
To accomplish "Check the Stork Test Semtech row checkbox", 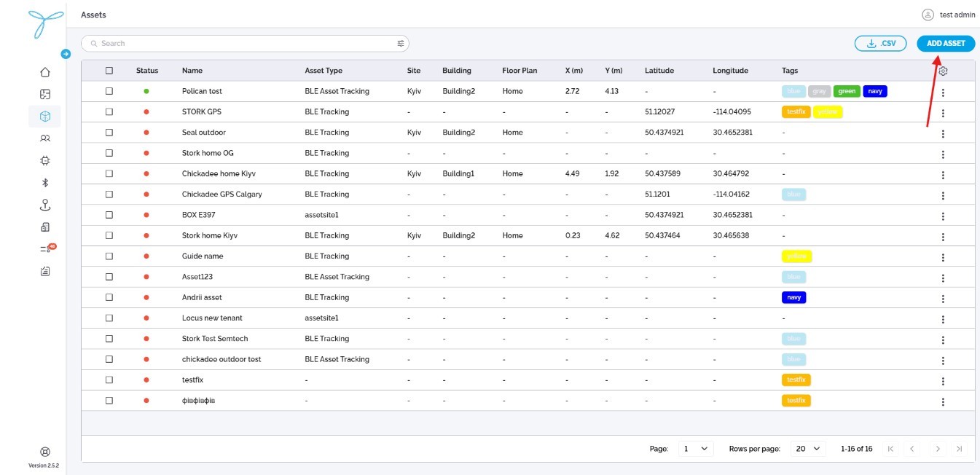I will (109, 339).
